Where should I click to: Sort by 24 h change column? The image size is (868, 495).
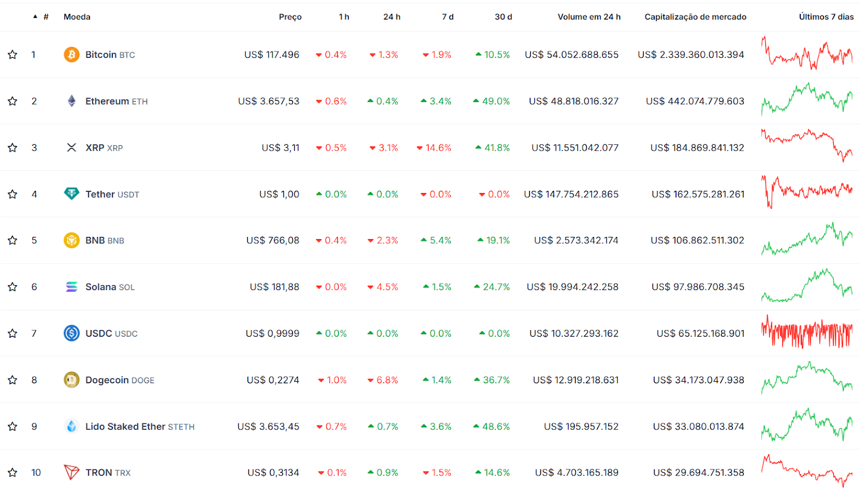(x=392, y=17)
